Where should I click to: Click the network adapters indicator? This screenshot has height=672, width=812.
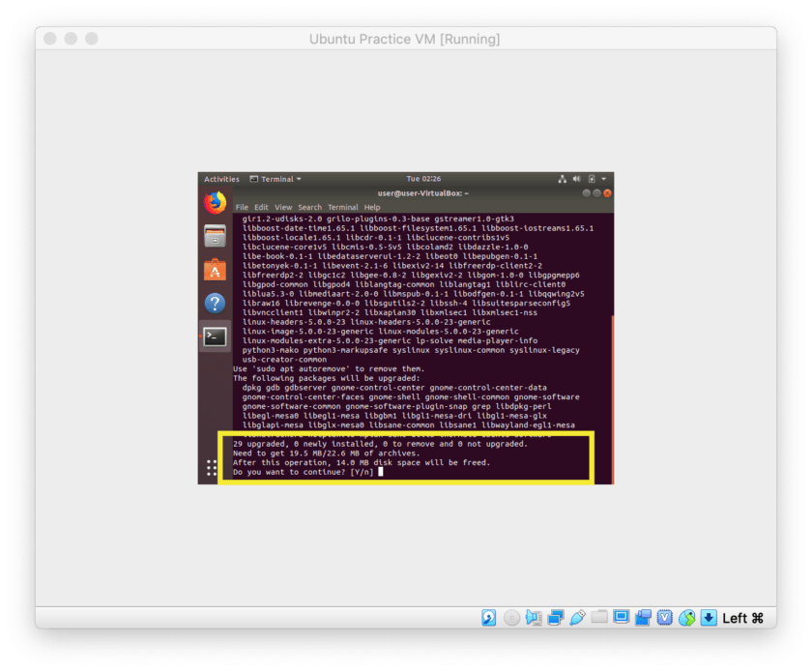[555, 618]
